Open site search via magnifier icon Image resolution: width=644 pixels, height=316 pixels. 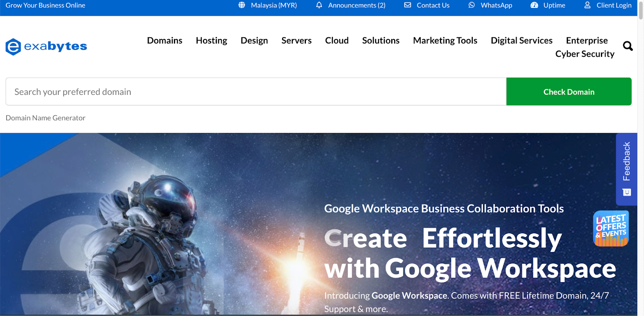[x=627, y=46]
